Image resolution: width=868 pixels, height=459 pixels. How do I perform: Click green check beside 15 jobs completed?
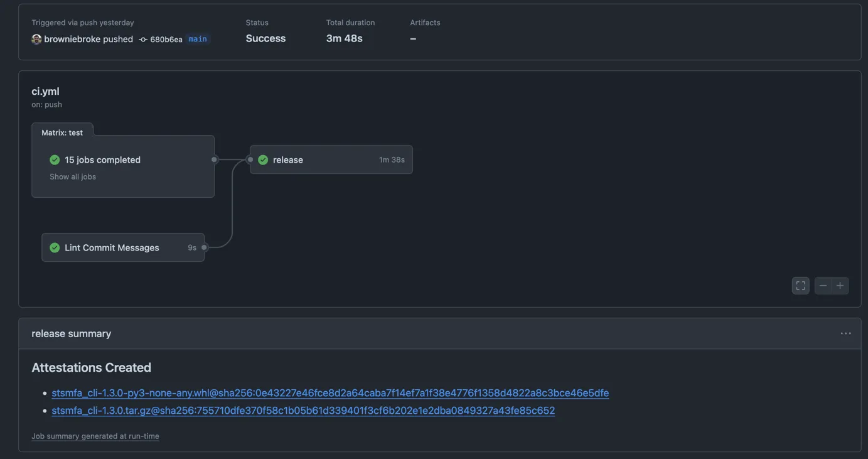pyautogui.click(x=55, y=159)
